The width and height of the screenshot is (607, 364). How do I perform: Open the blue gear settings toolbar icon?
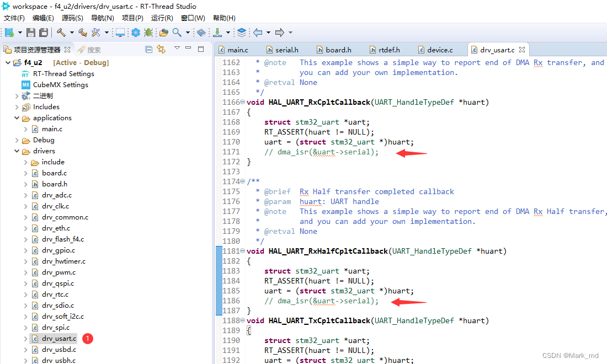tap(135, 33)
